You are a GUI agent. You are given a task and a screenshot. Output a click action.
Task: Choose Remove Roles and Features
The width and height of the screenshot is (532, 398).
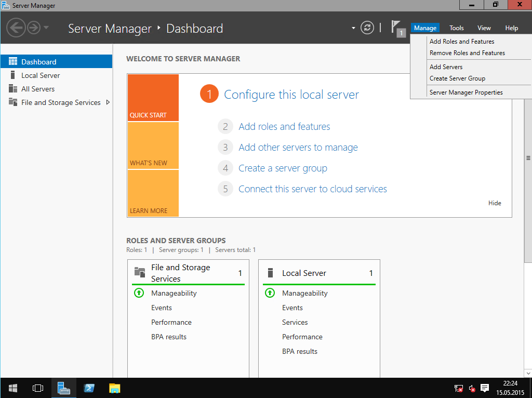coord(467,53)
